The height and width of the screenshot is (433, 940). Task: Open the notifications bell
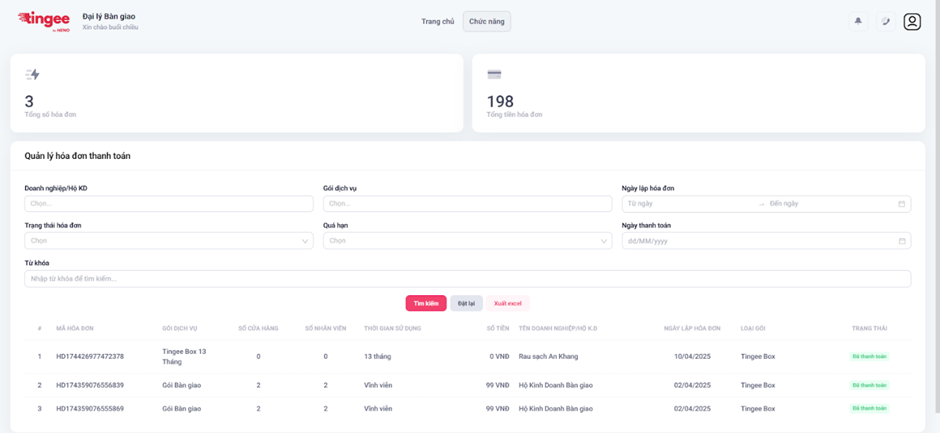(x=858, y=21)
